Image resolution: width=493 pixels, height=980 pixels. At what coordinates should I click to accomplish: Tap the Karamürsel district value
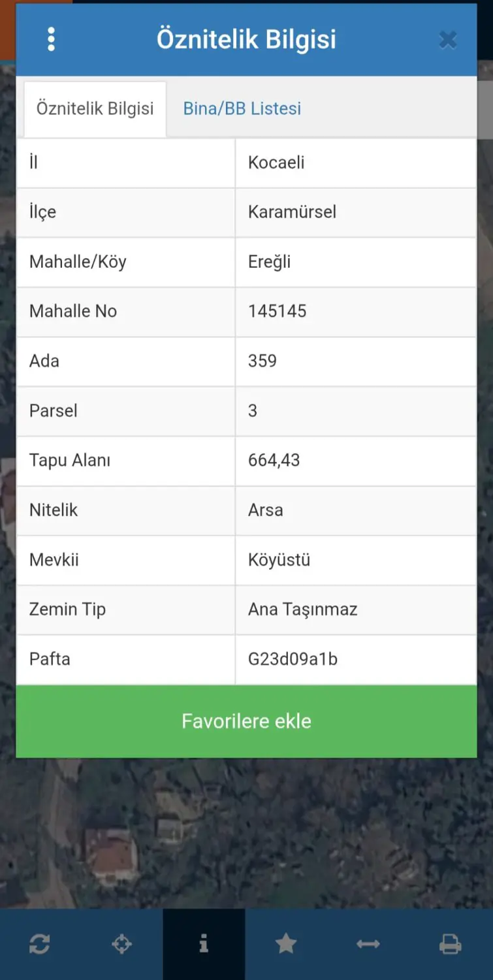click(x=292, y=212)
